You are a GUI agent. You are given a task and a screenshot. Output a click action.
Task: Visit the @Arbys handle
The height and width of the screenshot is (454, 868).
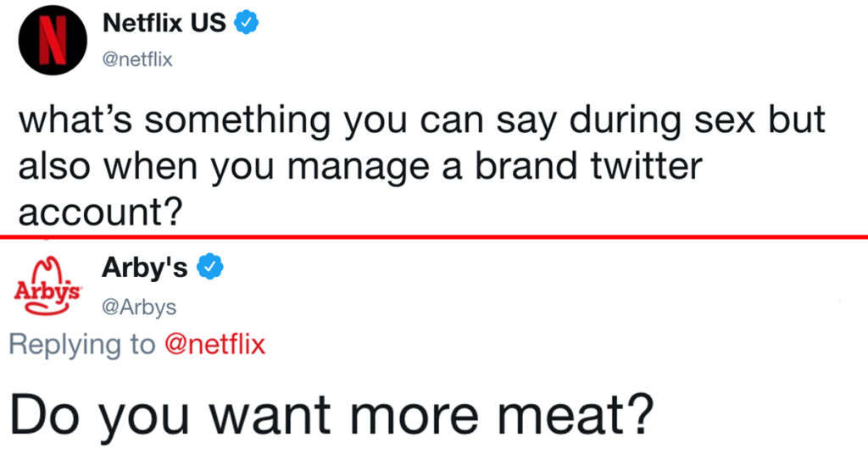pos(139,307)
